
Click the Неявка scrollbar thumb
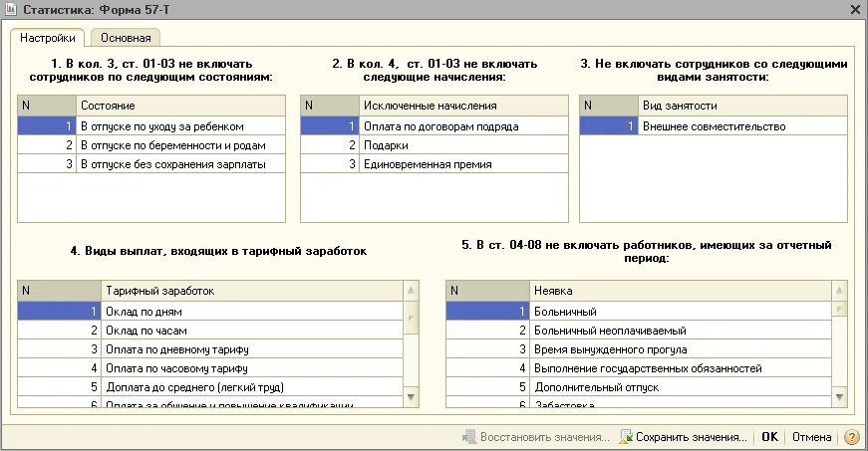click(839, 309)
